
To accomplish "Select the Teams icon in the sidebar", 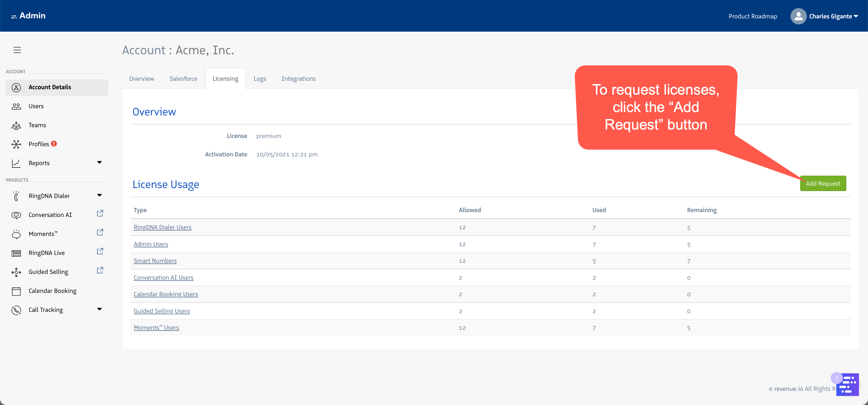I will coord(16,125).
